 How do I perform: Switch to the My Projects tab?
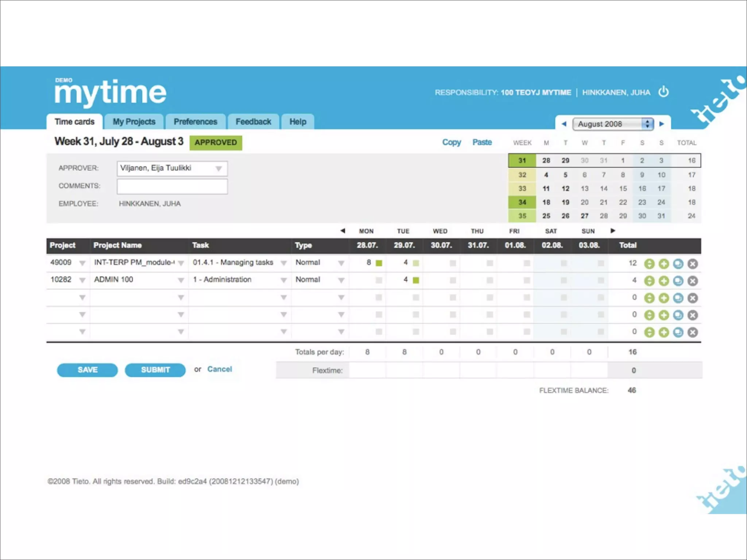coord(134,122)
